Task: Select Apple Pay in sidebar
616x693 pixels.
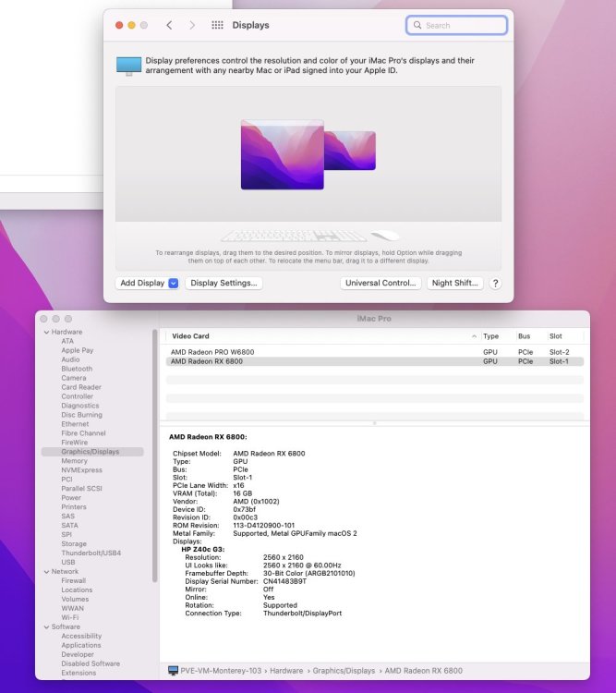Action: (78, 350)
